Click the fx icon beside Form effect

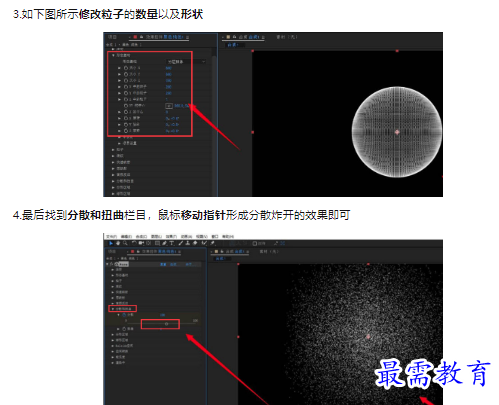[x=111, y=264]
